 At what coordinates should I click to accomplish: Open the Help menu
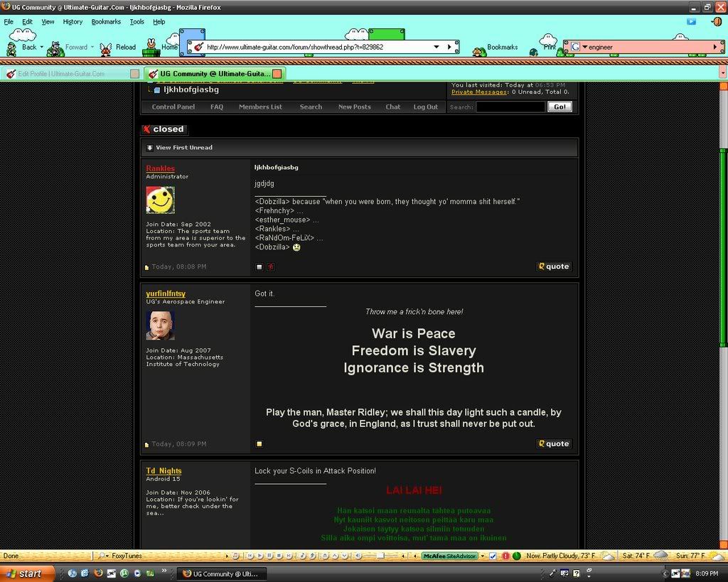159,22
